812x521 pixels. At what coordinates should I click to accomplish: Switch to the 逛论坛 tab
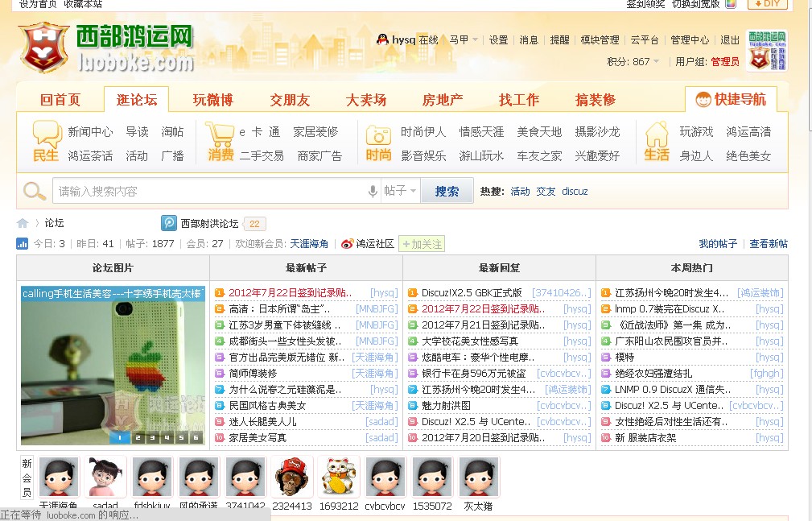pyautogui.click(x=136, y=101)
